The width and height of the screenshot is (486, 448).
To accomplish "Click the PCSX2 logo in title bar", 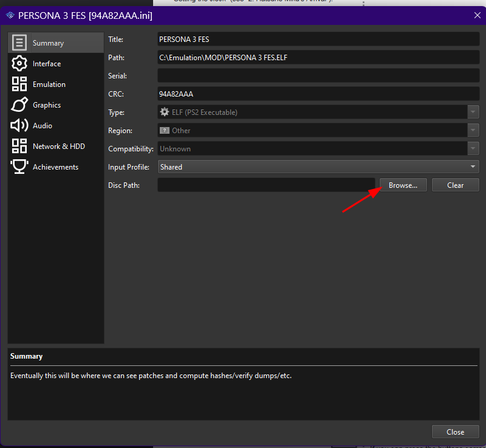I will click(x=10, y=15).
